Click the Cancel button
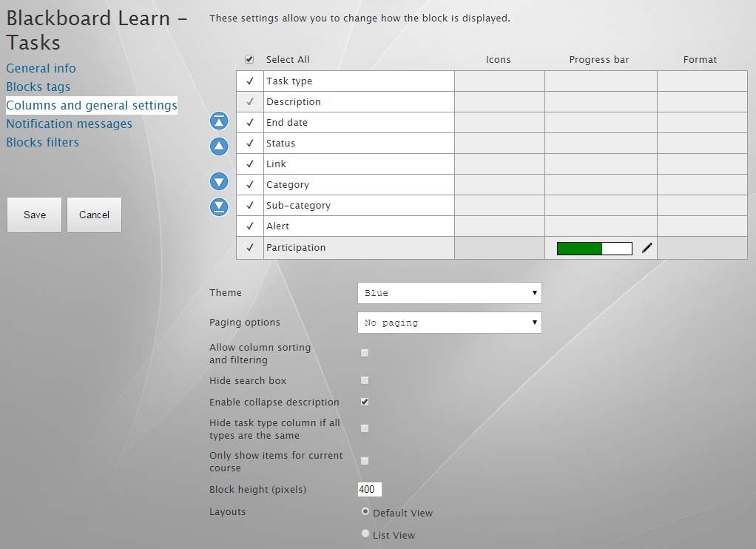This screenshot has height=549, width=756. tap(94, 215)
